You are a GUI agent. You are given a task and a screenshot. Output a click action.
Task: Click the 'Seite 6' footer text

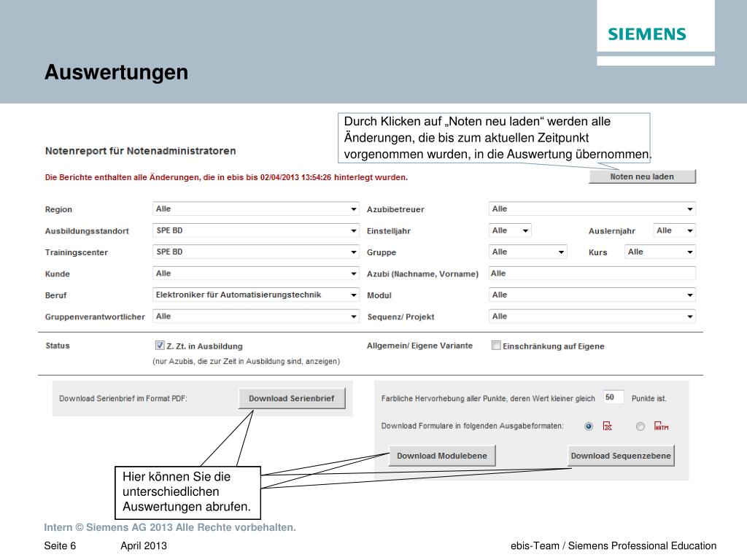click(60, 545)
